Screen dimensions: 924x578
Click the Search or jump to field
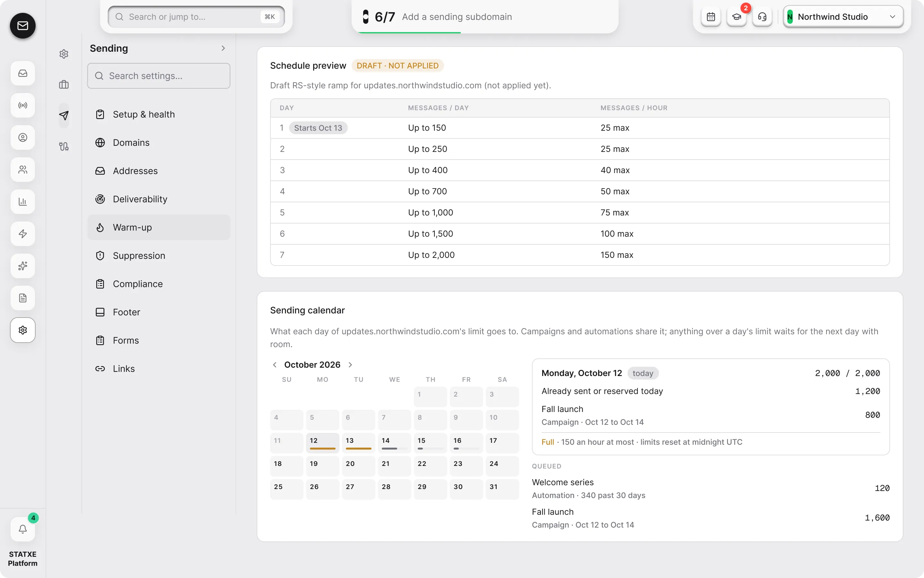click(196, 17)
